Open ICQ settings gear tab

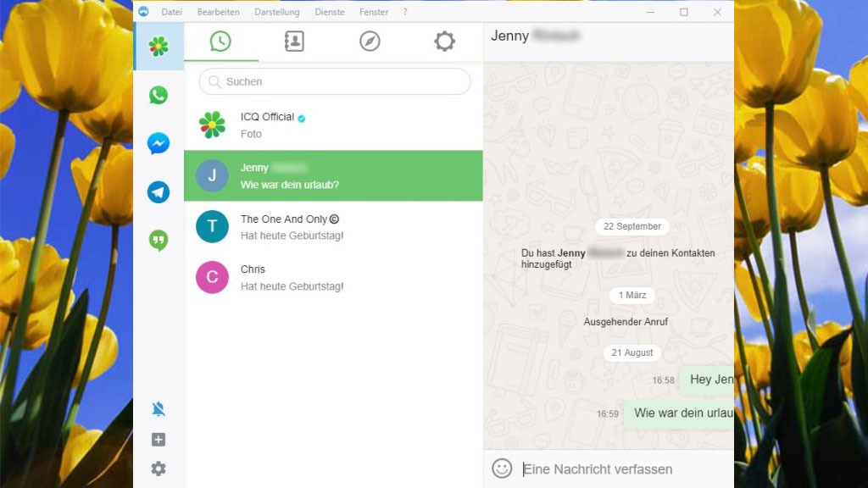(444, 42)
